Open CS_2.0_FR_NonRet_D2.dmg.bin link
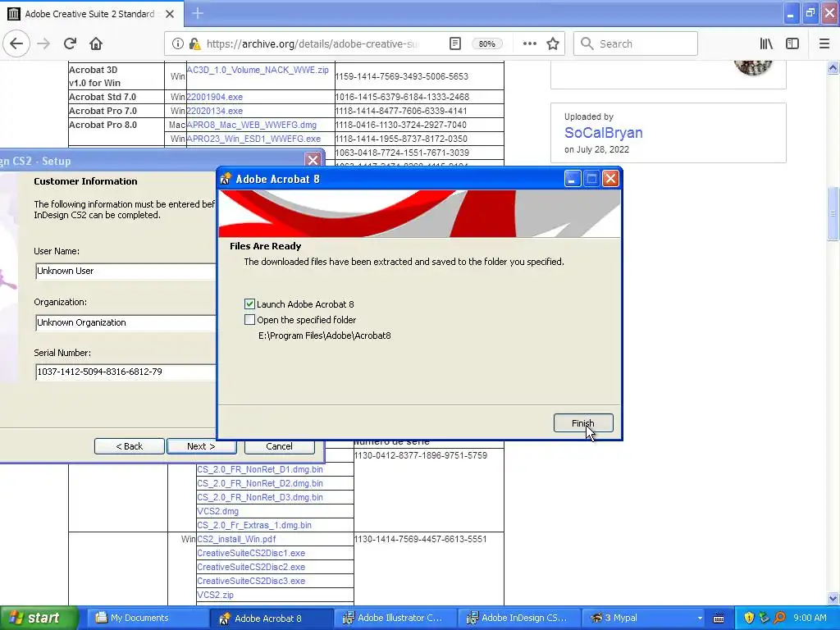Image resolution: width=840 pixels, height=630 pixels. [x=260, y=483]
